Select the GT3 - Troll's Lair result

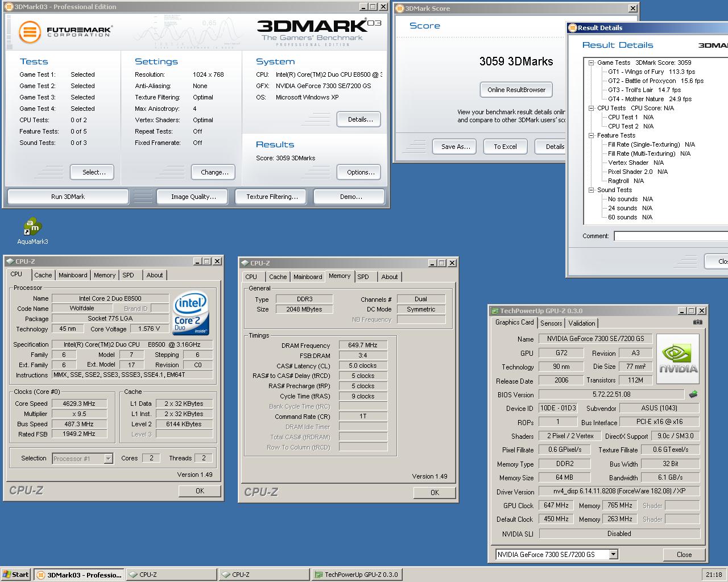(x=644, y=90)
